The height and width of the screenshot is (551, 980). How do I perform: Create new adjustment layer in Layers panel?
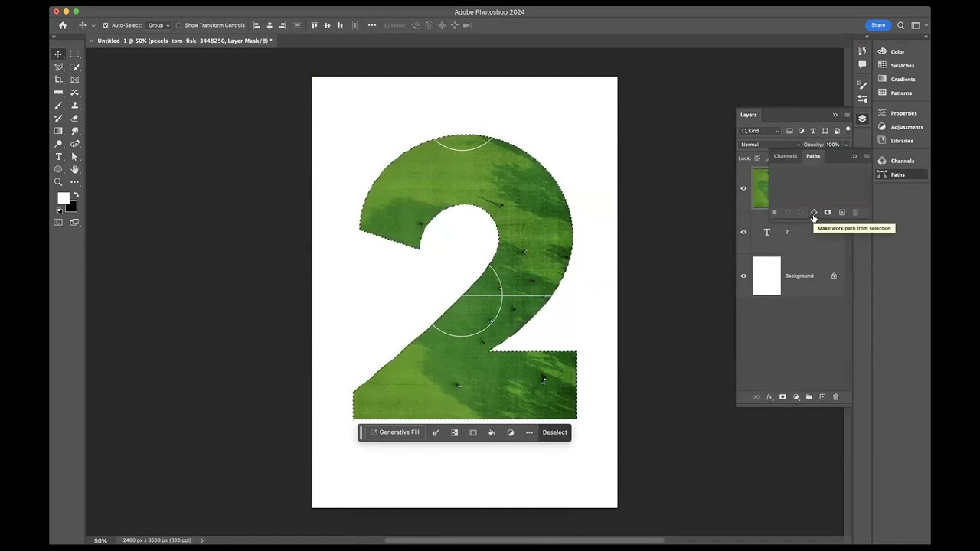[796, 397]
